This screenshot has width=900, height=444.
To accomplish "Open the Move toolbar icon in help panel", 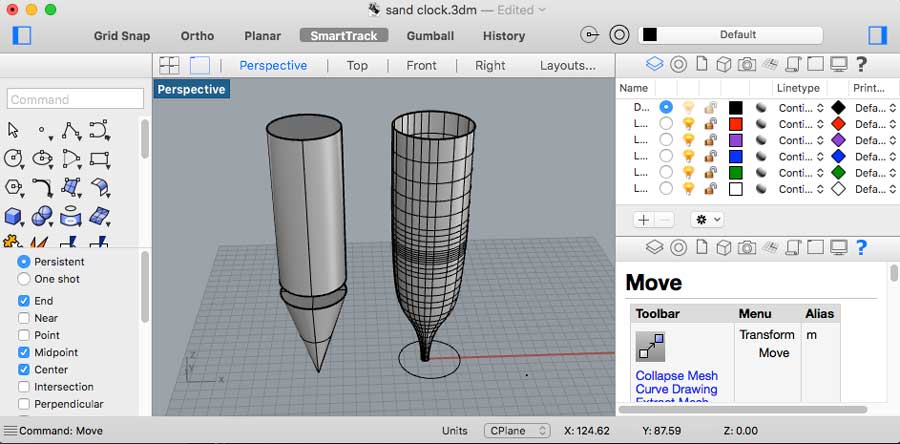I will click(651, 347).
